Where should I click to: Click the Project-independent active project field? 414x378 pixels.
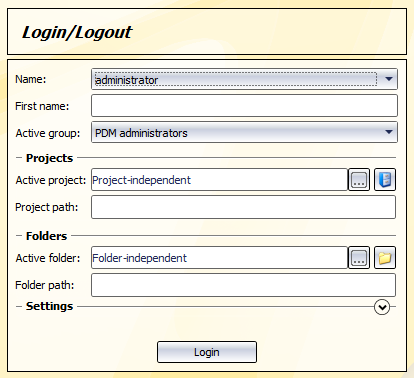(219, 180)
